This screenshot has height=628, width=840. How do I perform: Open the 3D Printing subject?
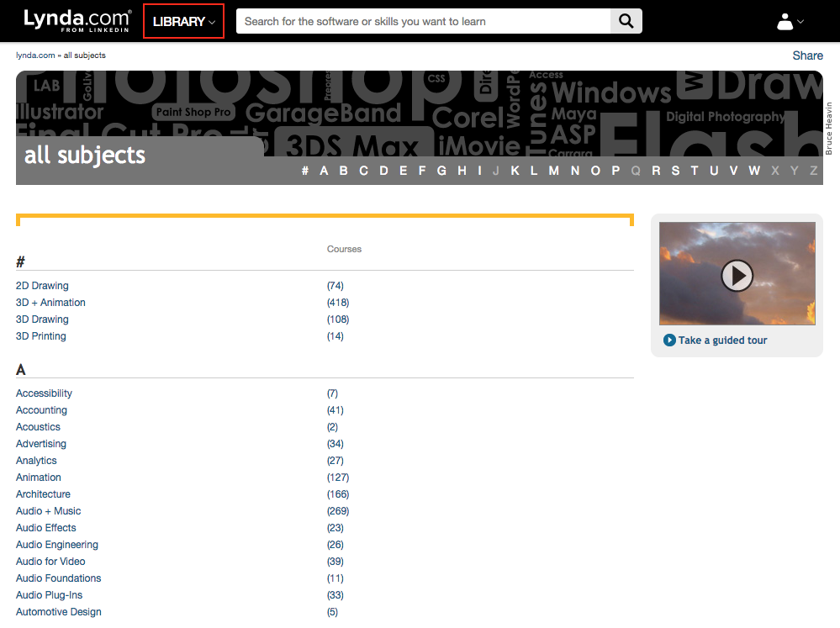[x=40, y=336]
